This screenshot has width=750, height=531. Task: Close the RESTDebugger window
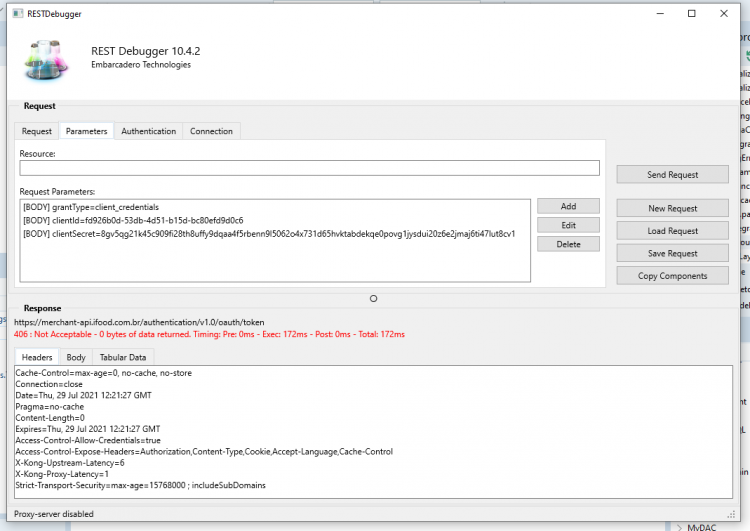pyautogui.click(x=724, y=13)
